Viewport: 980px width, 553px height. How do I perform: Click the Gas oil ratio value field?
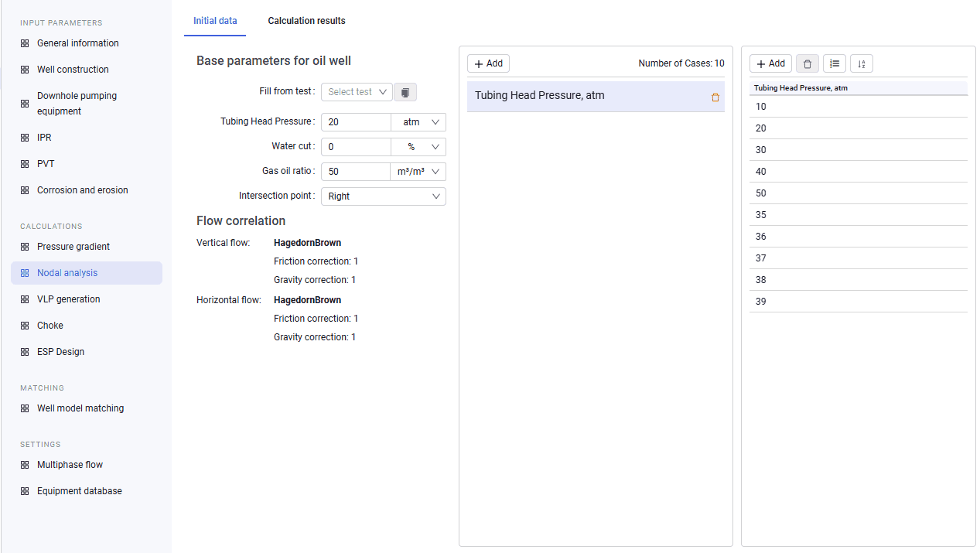[355, 172]
